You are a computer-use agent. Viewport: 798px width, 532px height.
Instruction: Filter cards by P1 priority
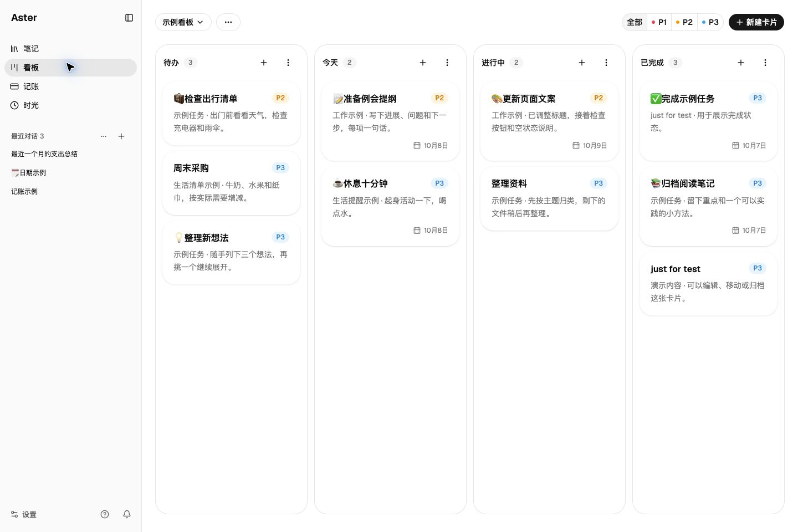pyautogui.click(x=659, y=22)
